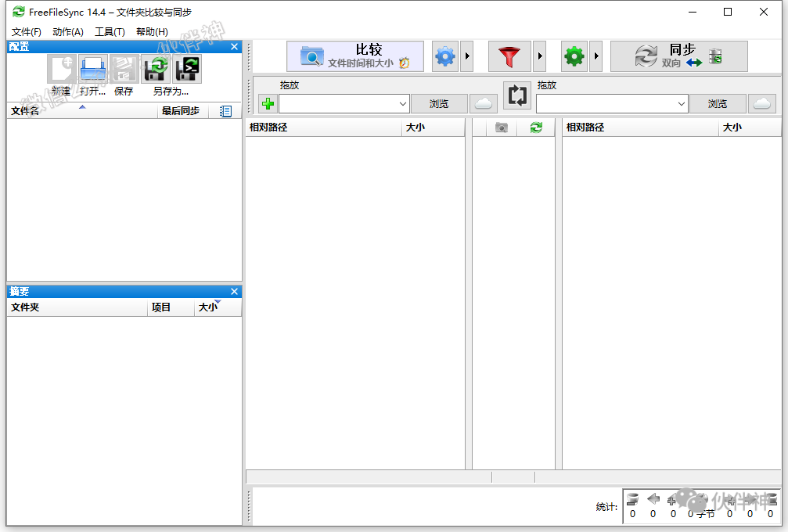The image size is (788, 532).
Task: Add folder pair with green plus icon
Action: click(x=268, y=104)
